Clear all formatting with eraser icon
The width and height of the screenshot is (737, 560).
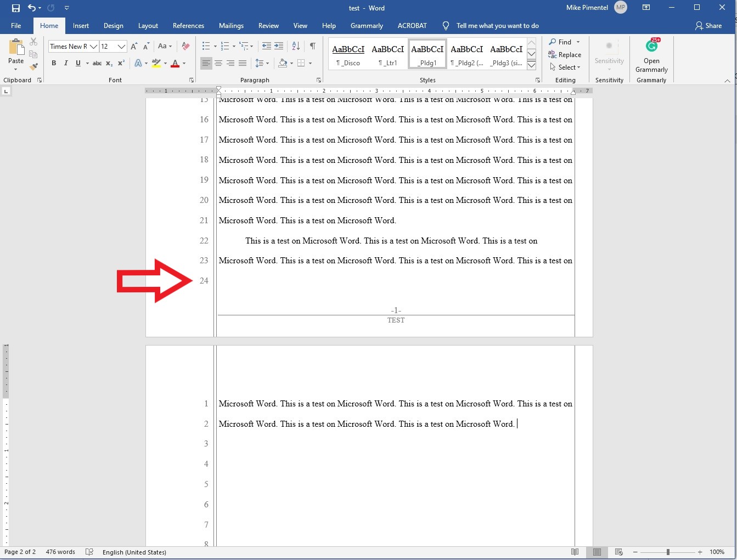click(185, 47)
